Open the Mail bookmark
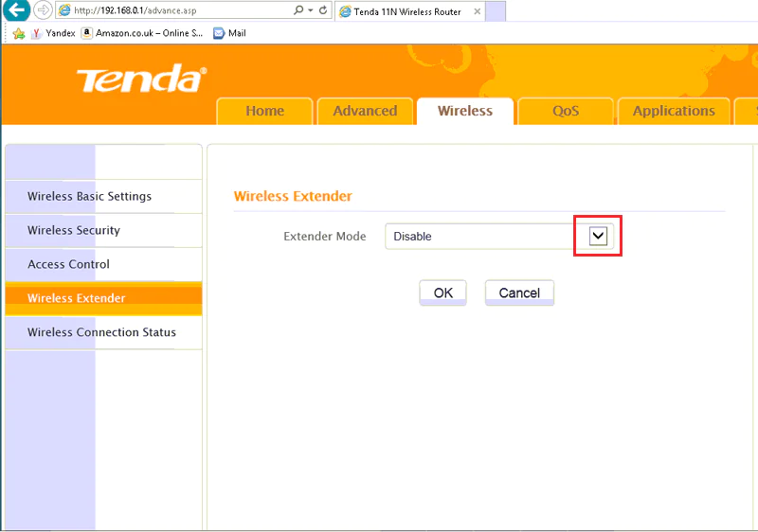The height and width of the screenshot is (532, 758). 229,33
